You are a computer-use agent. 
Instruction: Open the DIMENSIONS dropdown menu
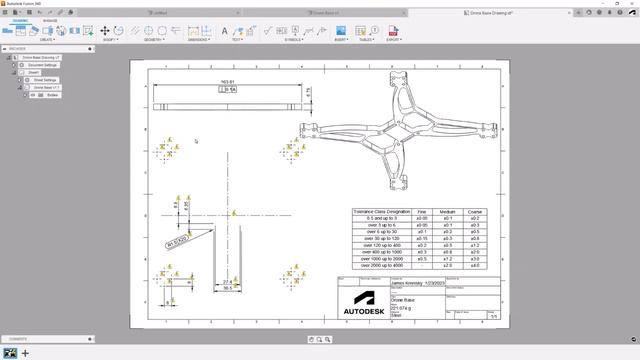coord(199,40)
